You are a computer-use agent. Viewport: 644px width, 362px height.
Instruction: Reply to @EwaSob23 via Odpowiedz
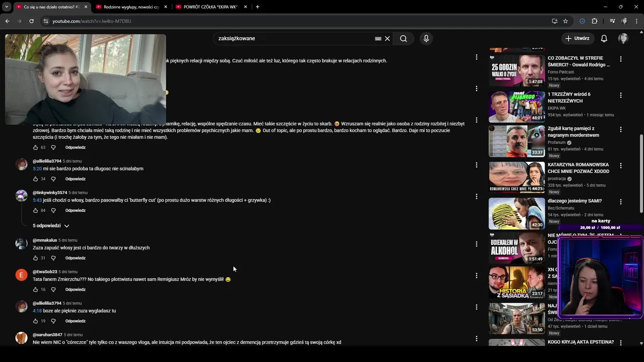75,290
